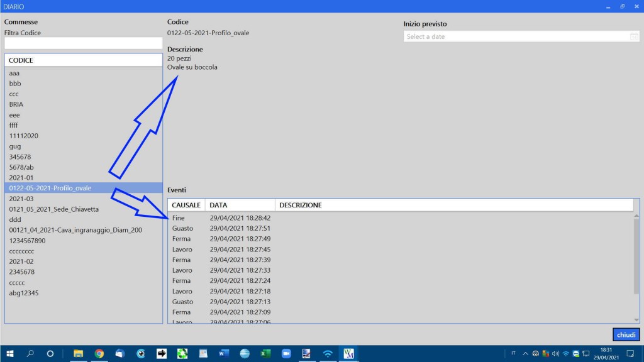This screenshot has height=362, width=644.
Task: Select commessa 'ddd' in the list
Action: coord(84,219)
